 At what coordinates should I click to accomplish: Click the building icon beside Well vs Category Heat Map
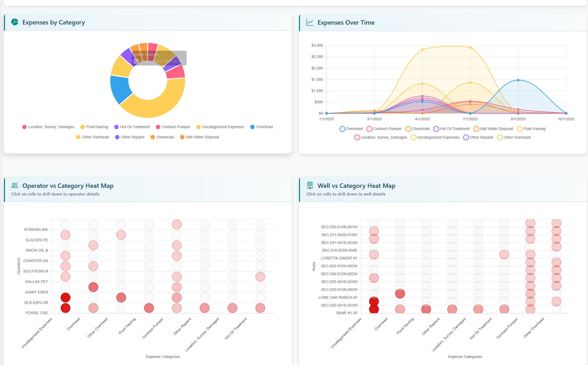310,185
